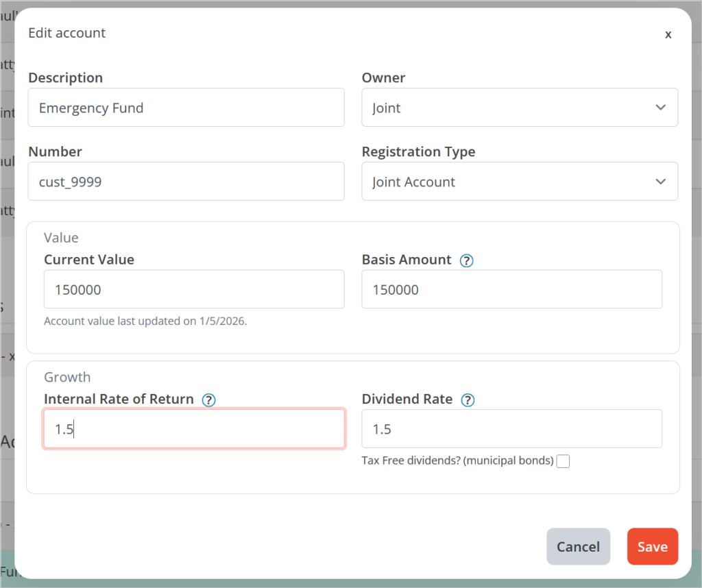
Task: Click the Number field showing cust_9999
Action: 186,182
